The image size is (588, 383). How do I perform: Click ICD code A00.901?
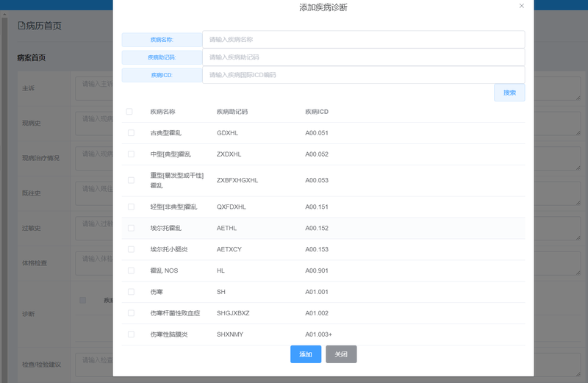(x=317, y=271)
